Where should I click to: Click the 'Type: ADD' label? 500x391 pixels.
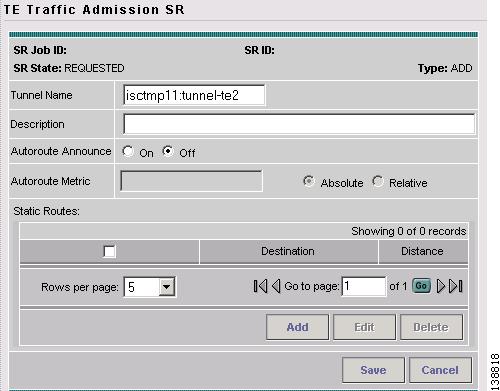pyautogui.click(x=445, y=68)
